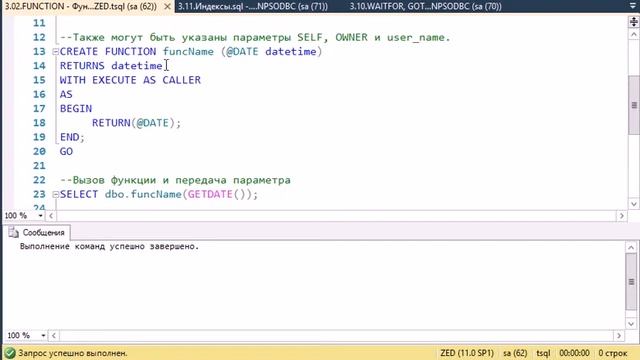Switch to the 3.11.Индексы.sql tab
Image resolution: width=640 pixels, height=360 pixels.
253,6
